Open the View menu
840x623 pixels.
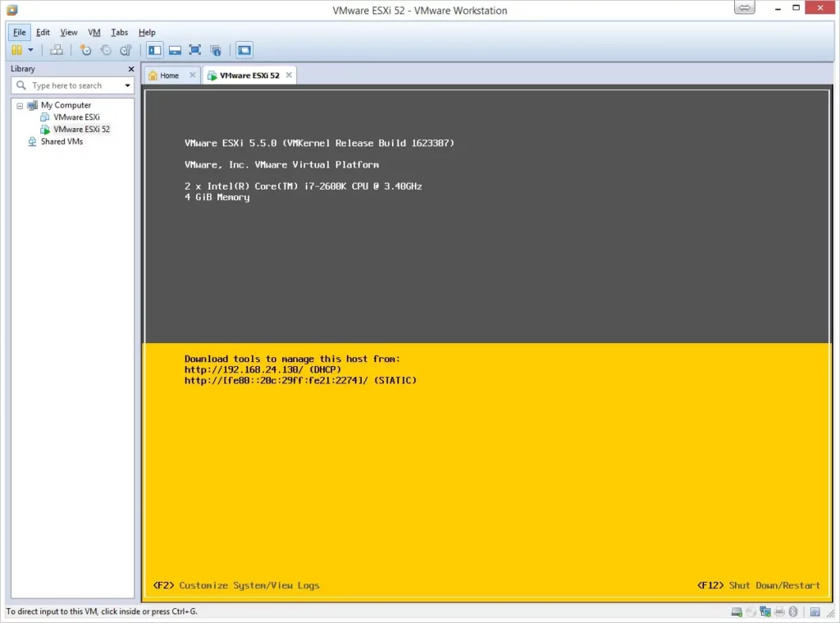click(69, 32)
